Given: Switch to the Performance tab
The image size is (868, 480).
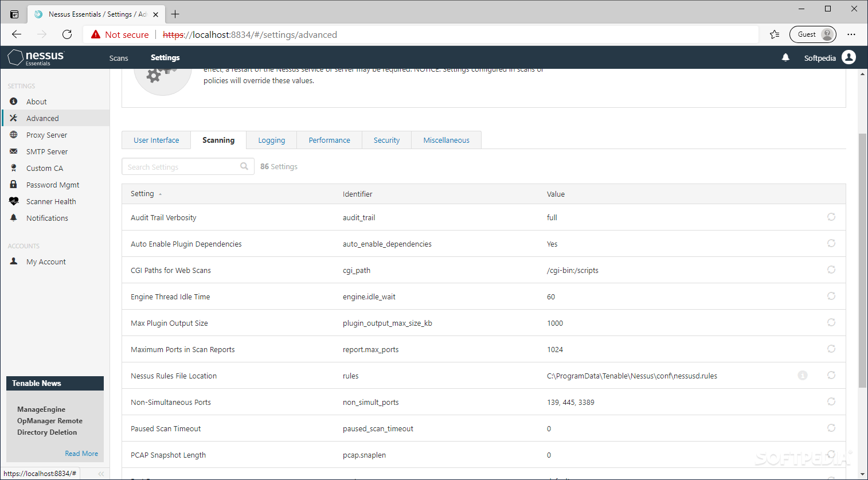Looking at the screenshot, I should click(329, 139).
